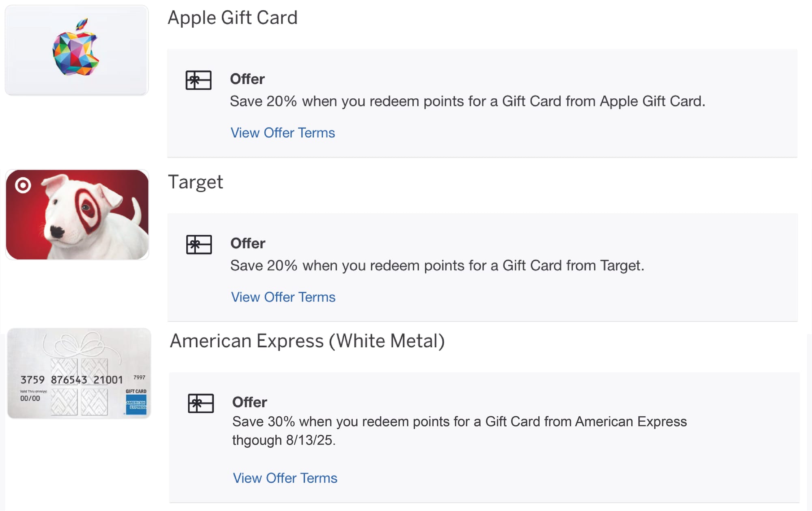The width and height of the screenshot is (812, 511).
Task: Open the Target dog gift card thumbnail
Action: tap(77, 214)
